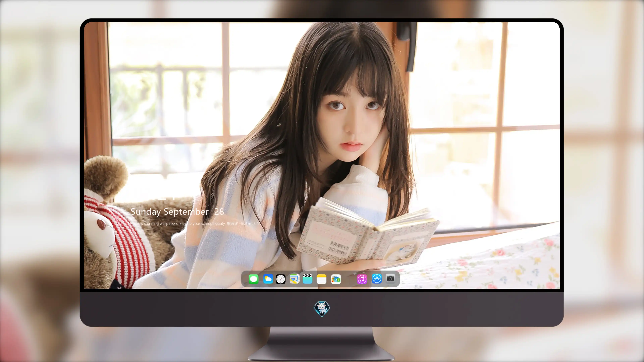The width and height of the screenshot is (644, 362).
Task: Click the 'Sunday September 28' date text
Action: [177, 212]
